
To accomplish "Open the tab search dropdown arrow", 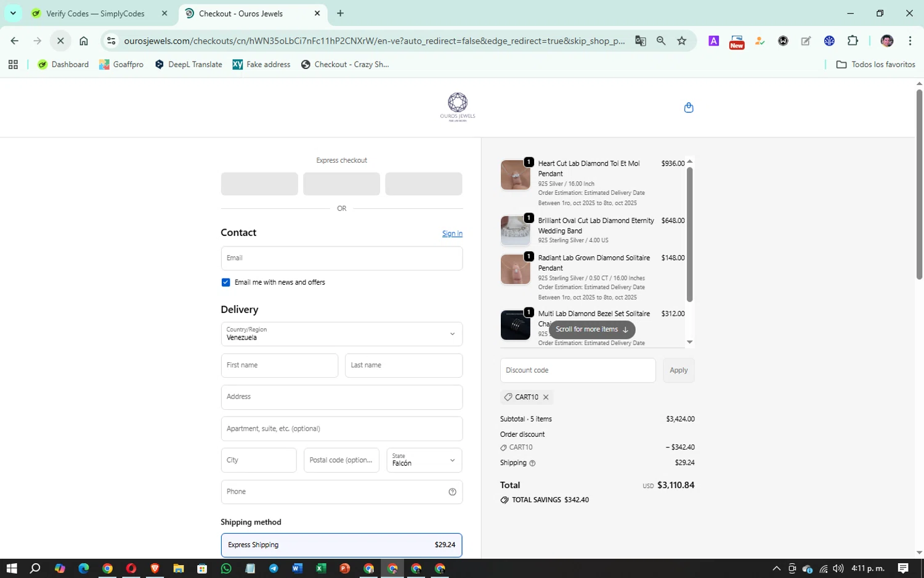I will [x=13, y=13].
